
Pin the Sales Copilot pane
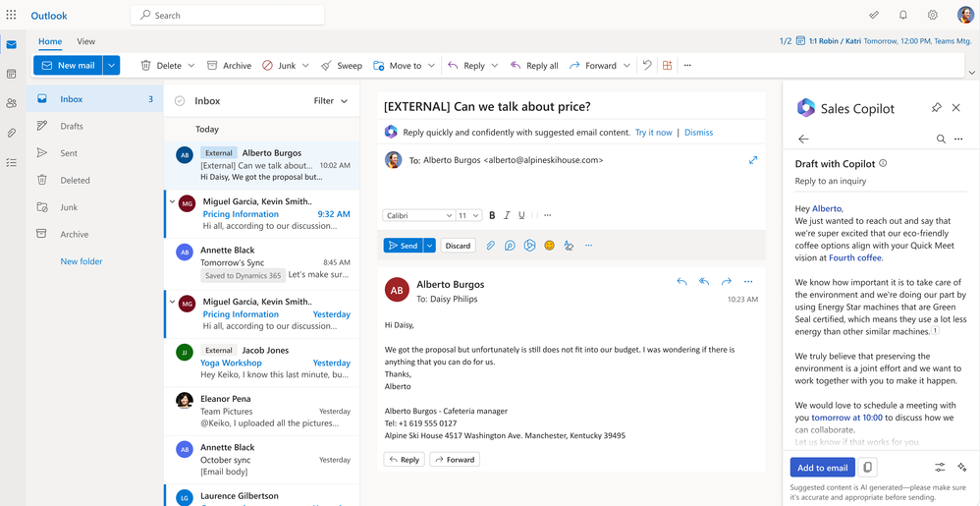point(936,107)
